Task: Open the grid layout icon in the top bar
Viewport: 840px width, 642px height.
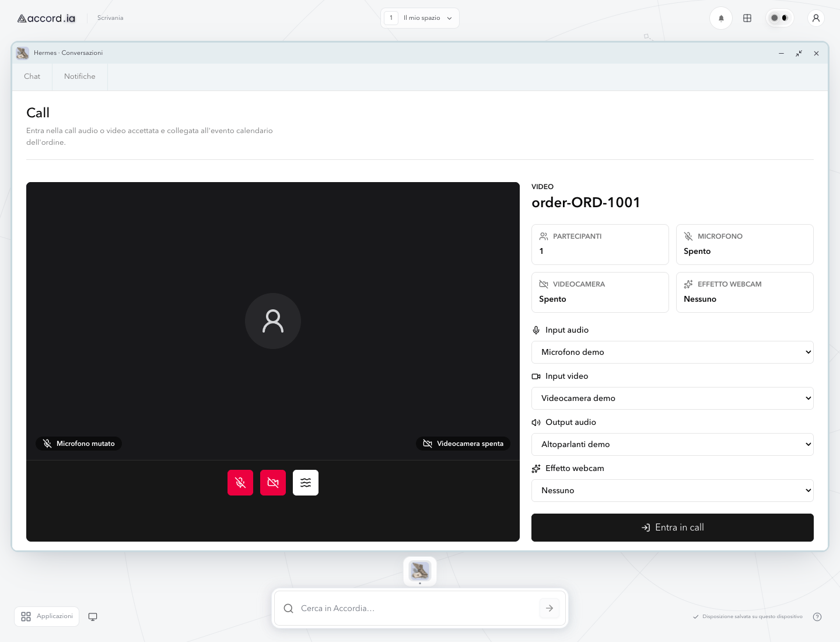Action: click(747, 18)
